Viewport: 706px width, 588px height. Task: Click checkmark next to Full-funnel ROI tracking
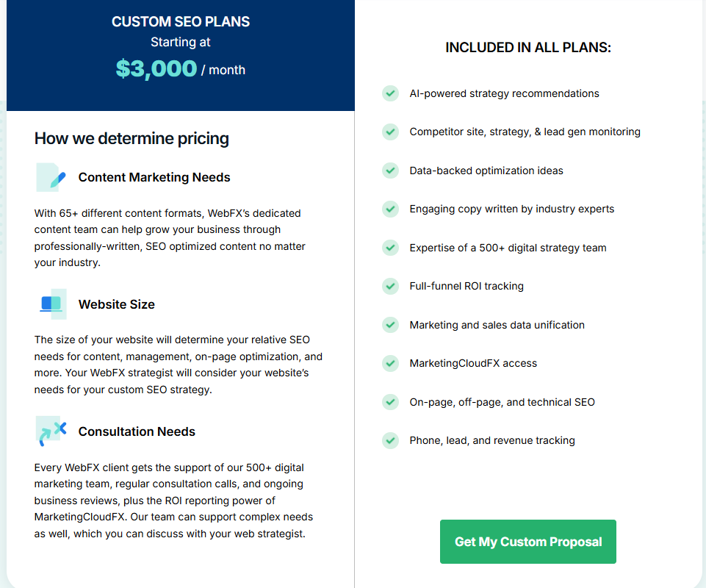[x=390, y=286]
